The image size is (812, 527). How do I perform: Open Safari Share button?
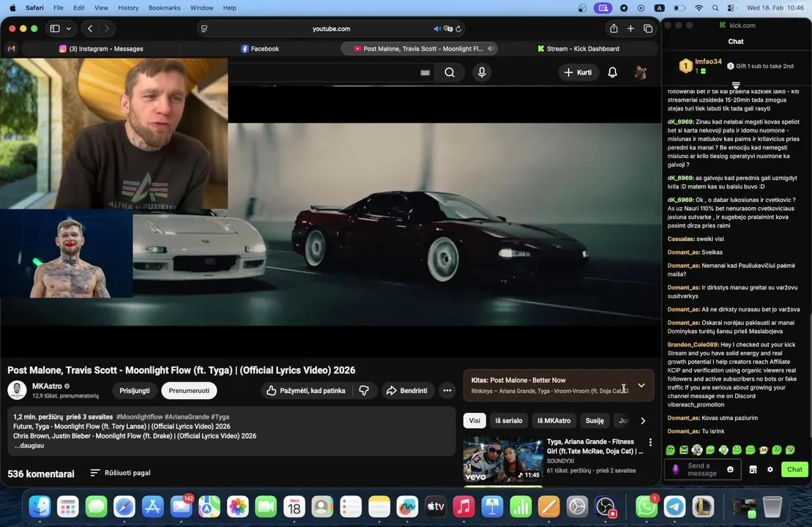coord(614,29)
